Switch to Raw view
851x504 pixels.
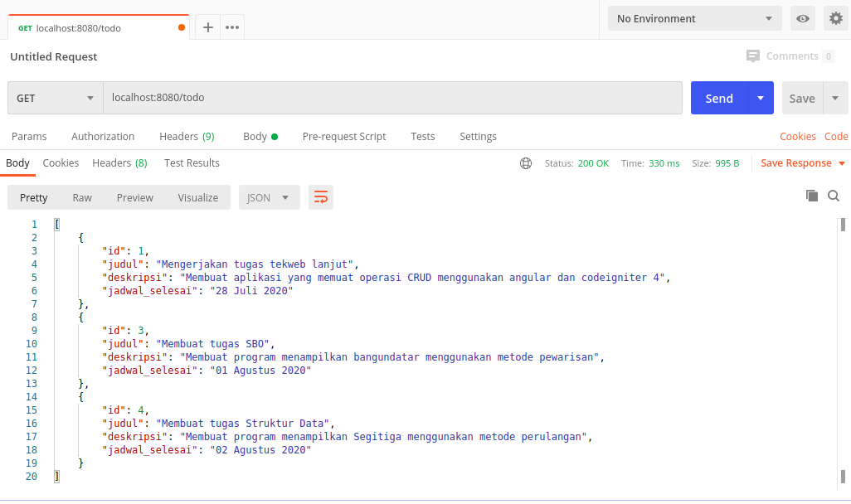[x=82, y=198]
